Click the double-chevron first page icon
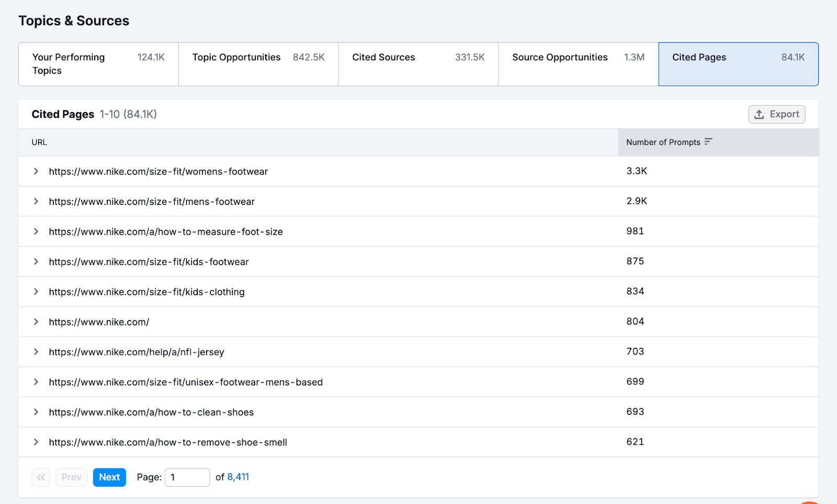Screen dimensions: 837x504 pyautogui.click(x=41, y=477)
